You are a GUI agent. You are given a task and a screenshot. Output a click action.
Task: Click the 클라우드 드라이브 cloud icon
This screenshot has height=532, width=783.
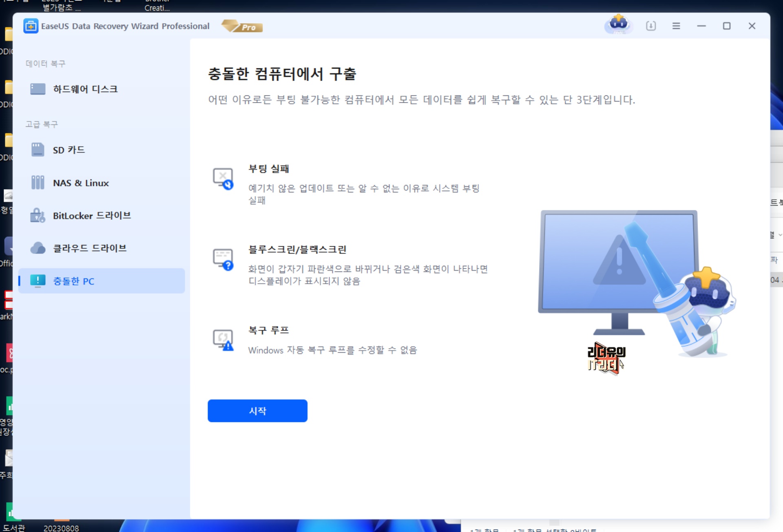[38, 248]
